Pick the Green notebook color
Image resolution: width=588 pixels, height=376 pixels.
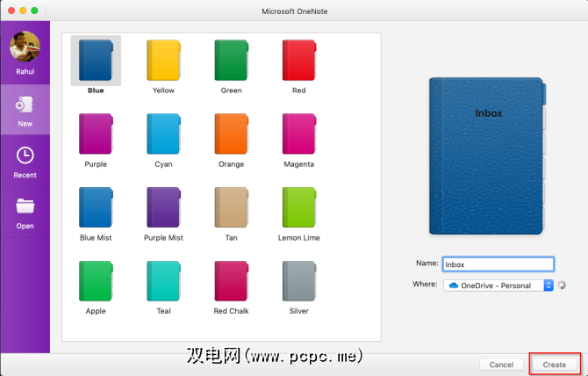pos(232,61)
